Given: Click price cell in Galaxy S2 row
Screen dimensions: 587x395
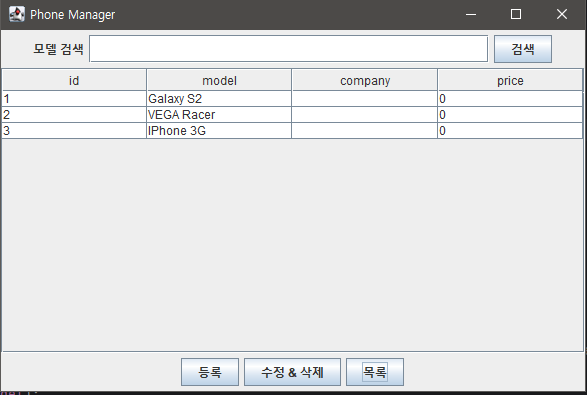Looking at the screenshot, I should [x=510, y=99].
